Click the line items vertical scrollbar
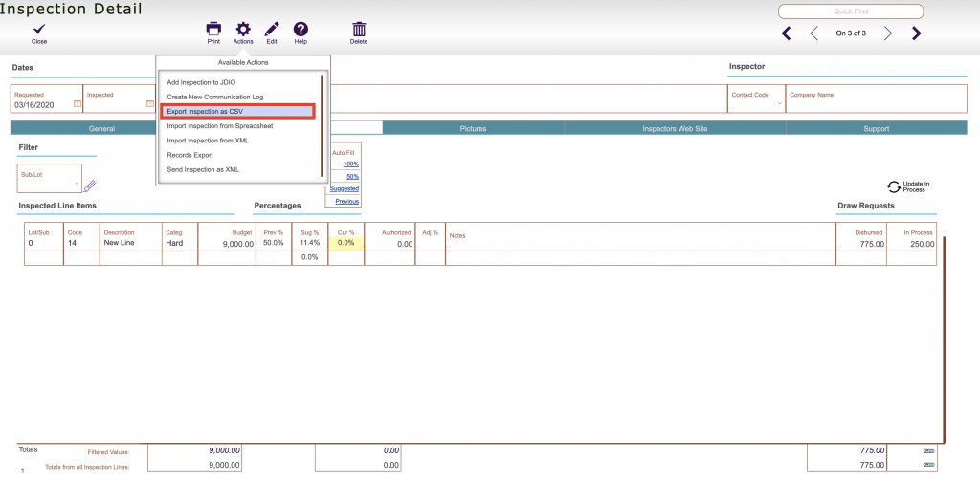The image size is (980, 481). (x=943, y=339)
